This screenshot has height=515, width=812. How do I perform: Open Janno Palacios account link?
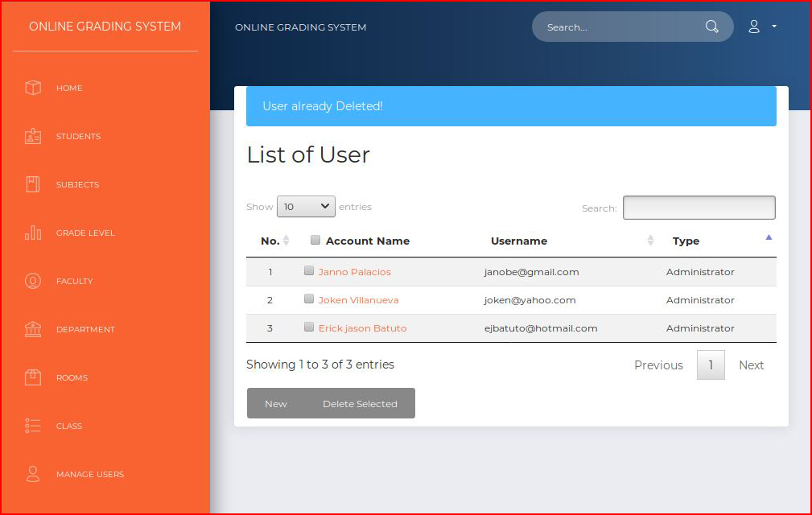pos(355,272)
